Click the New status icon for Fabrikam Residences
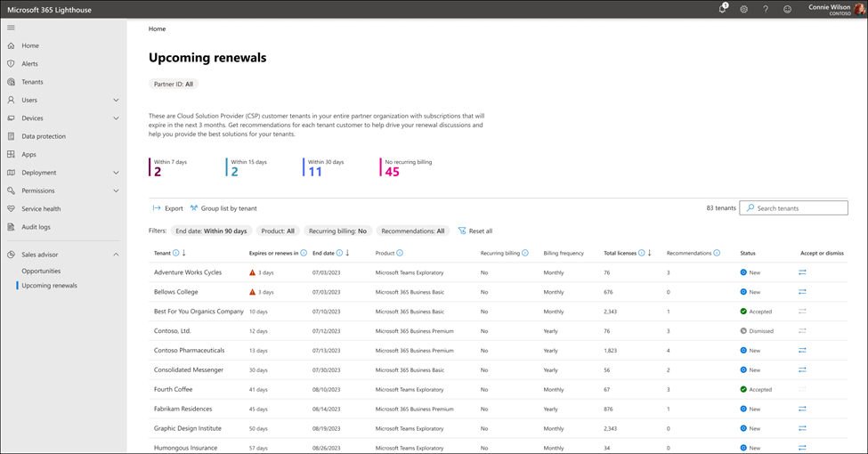The width and height of the screenshot is (868, 454). pos(743,409)
